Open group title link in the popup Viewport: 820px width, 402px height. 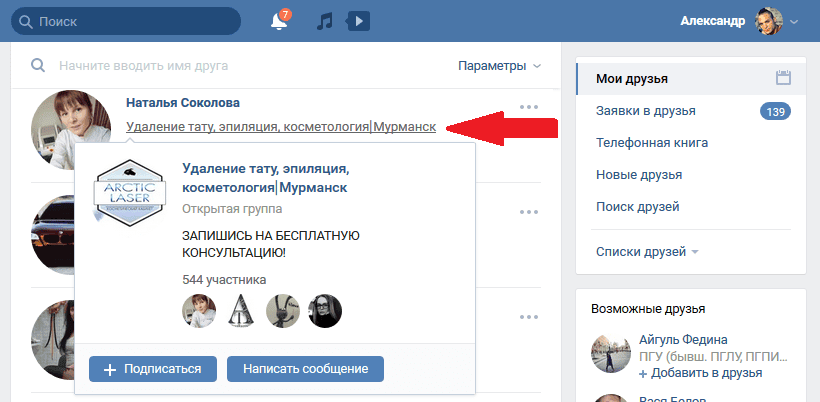tap(265, 178)
